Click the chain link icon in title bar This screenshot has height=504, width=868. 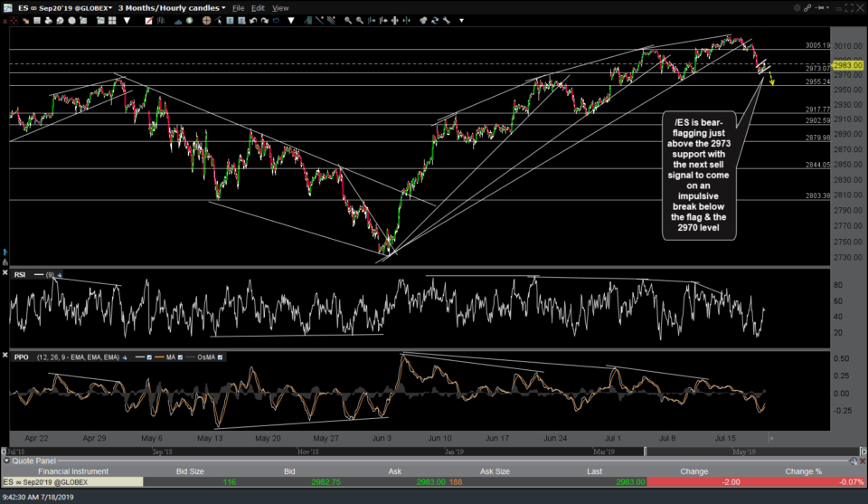(x=807, y=8)
